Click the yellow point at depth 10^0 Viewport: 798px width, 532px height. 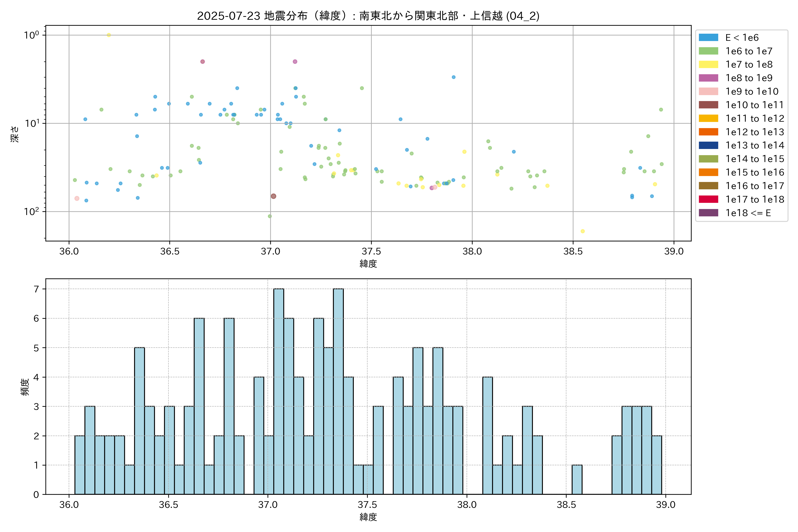109,35
